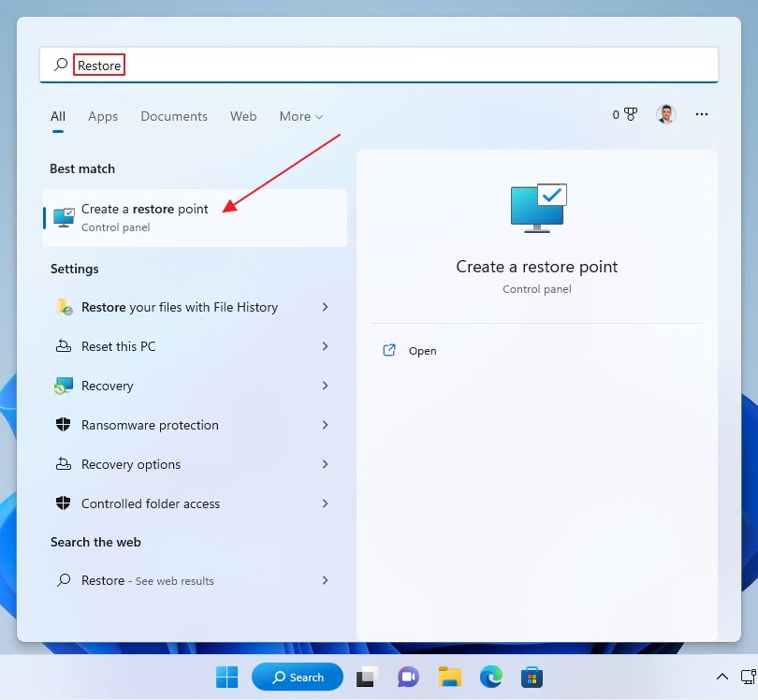This screenshot has width=758, height=700.
Task: Click the user profile avatar
Action: point(666,114)
